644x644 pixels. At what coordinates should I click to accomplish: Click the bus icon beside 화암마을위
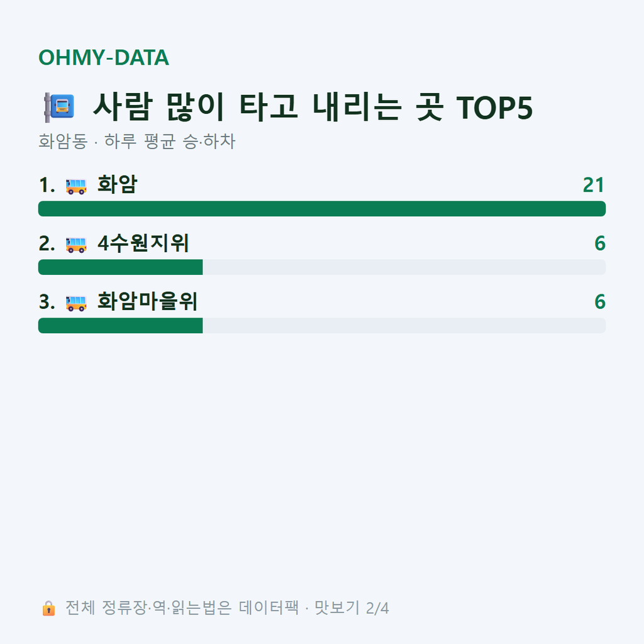point(76,303)
